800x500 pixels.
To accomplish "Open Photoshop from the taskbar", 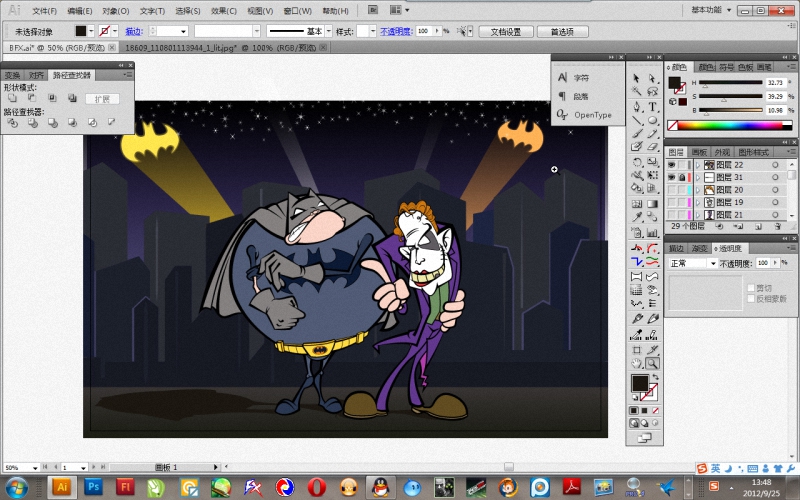I will [x=93, y=487].
